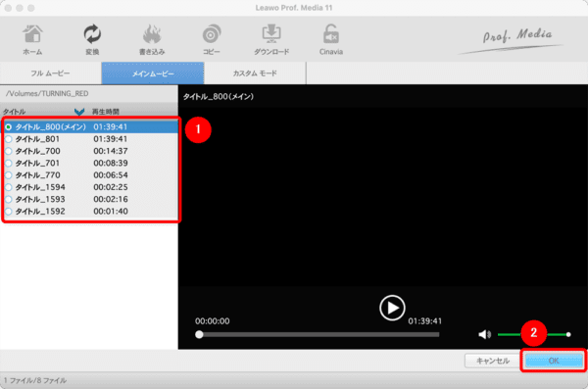Screen dimensions: 588x389
Task: Switch to Full Movie (フル ムービー) tab
Action: (x=50, y=73)
